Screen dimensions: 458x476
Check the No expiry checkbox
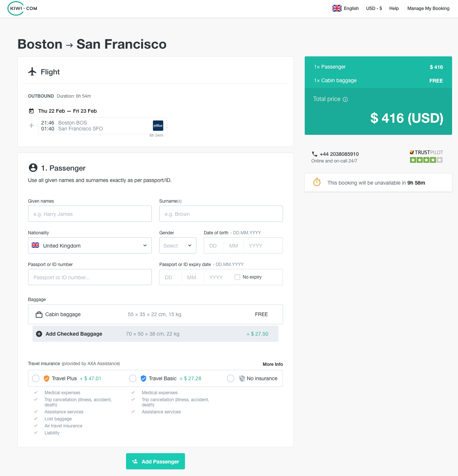237,277
